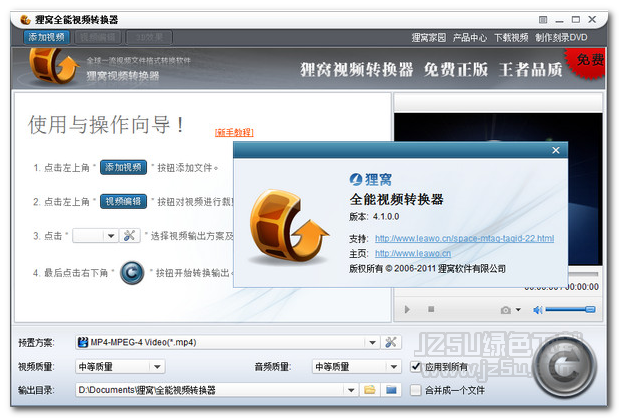Open the 制作刻录DVD menu link
Image resolution: width=619 pixels, height=418 pixels.
[x=561, y=37]
